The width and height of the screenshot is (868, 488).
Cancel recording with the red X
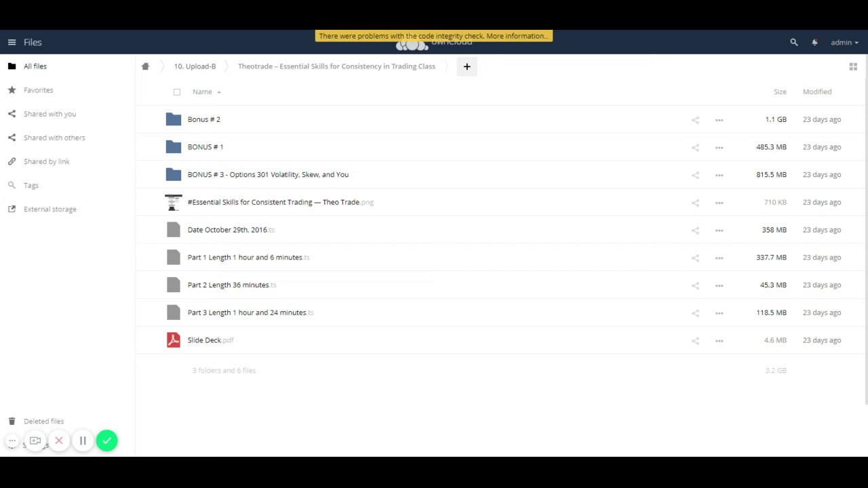(59, 441)
